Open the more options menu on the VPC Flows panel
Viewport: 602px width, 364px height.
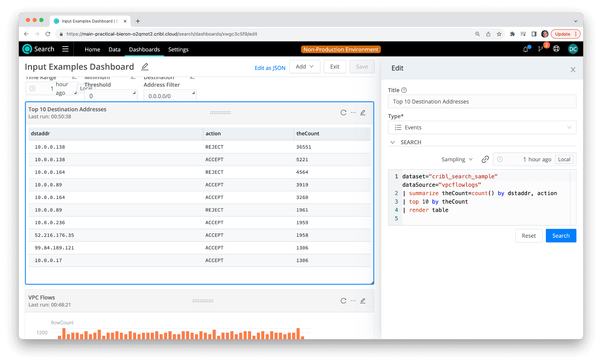(x=353, y=301)
